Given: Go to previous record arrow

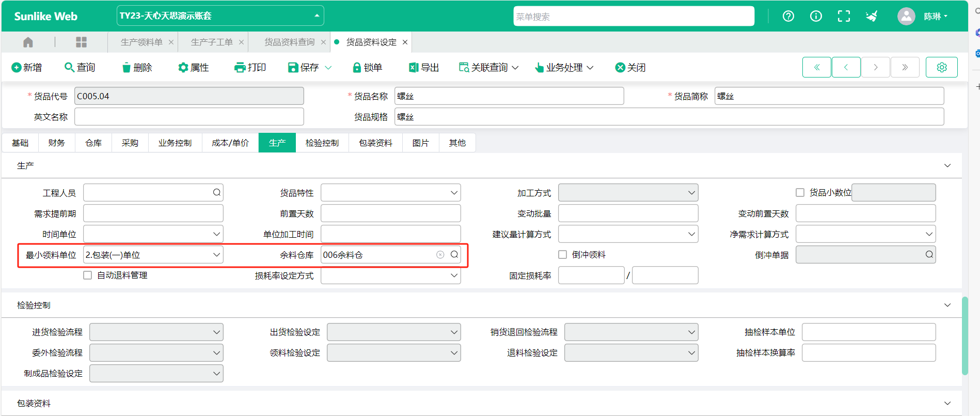Looking at the screenshot, I should (846, 67).
